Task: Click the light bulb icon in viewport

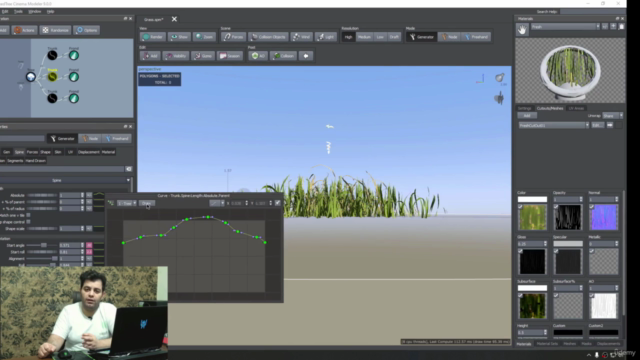Action: pos(500,78)
